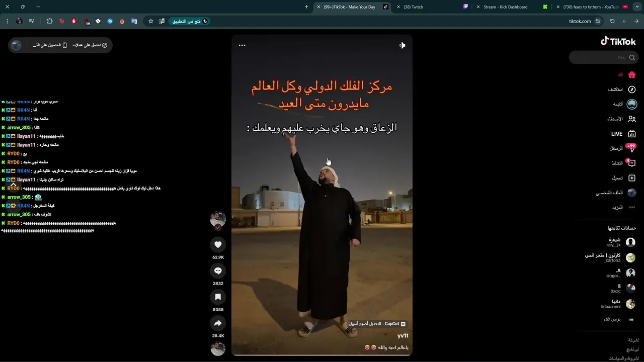Click the blue Shazam extension icon
The width and height of the screenshot is (644, 362).
pyautogui.click(x=110, y=21)
